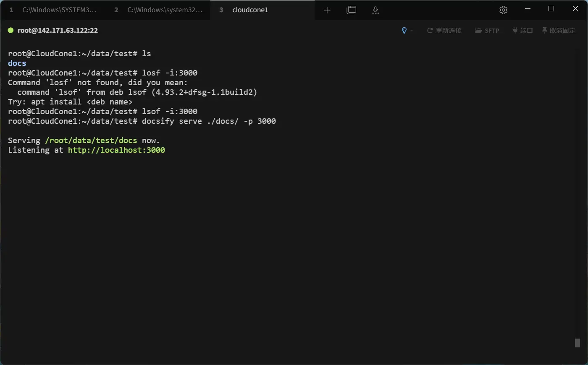Click the blue docs directory name
Image resolution: width=588 pixels, height=365 pixels.
17,63
